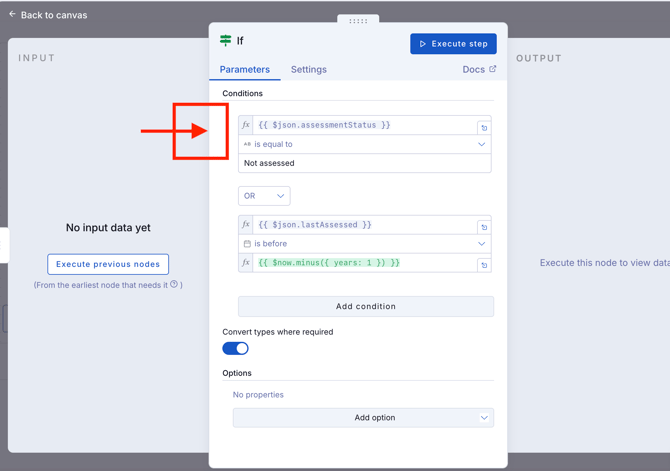The image size is (670, 471).
Task: Switch to the Settings tab
Action: [308, 70]
